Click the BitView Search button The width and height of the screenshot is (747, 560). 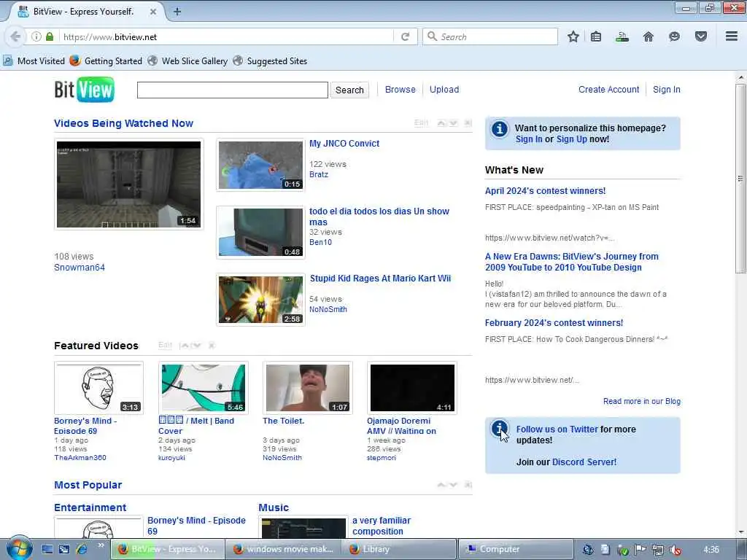point(349,90)
